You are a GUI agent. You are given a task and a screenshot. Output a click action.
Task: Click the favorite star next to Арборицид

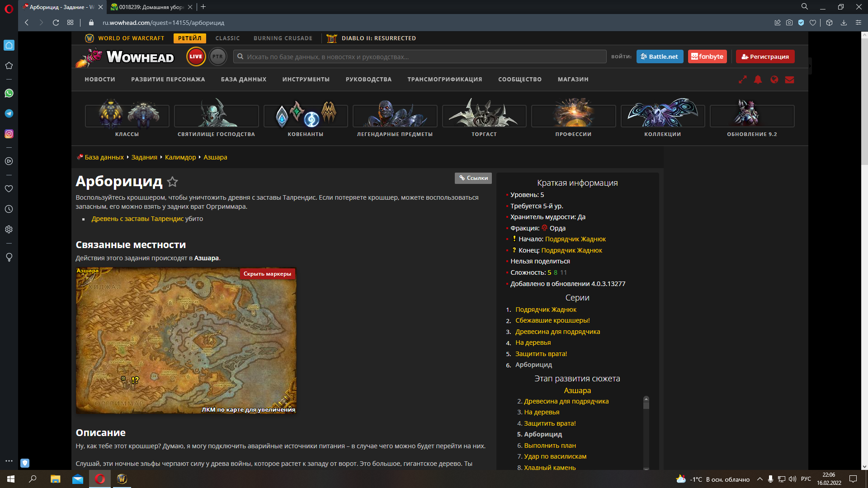coord(172,182)
